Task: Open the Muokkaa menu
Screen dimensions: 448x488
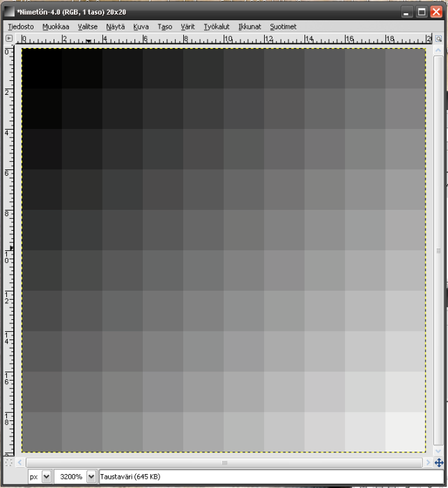Action: pos(56,26)
